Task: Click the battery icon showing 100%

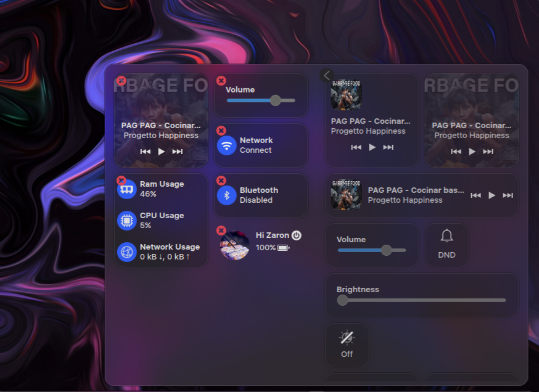Action: [283, 248]
